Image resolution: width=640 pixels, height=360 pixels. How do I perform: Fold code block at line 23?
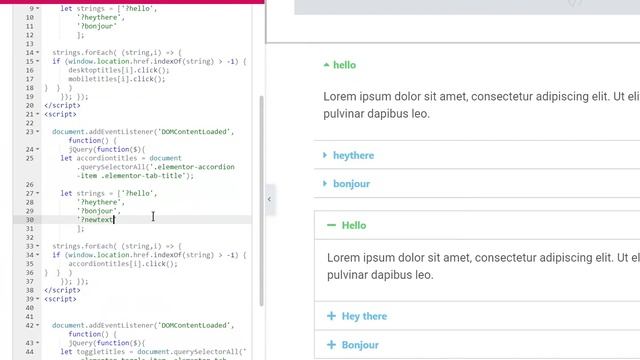pyautogui.click(x=38, y=132)
